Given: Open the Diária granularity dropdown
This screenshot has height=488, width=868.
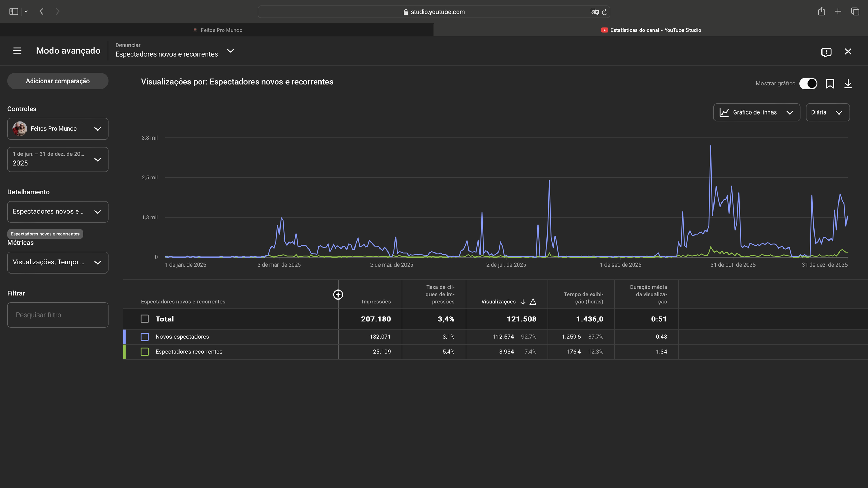Looking at the screenshot, I should point(827,112).
